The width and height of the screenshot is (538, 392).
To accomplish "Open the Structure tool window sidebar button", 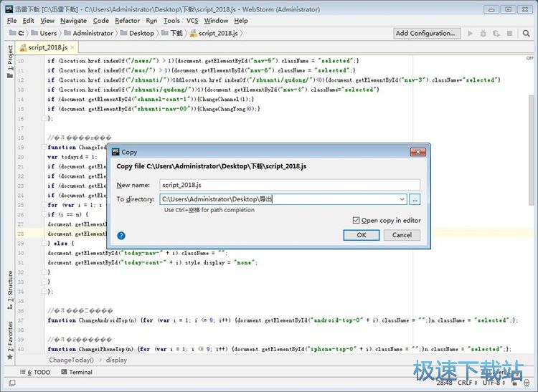I will [10, 290].
